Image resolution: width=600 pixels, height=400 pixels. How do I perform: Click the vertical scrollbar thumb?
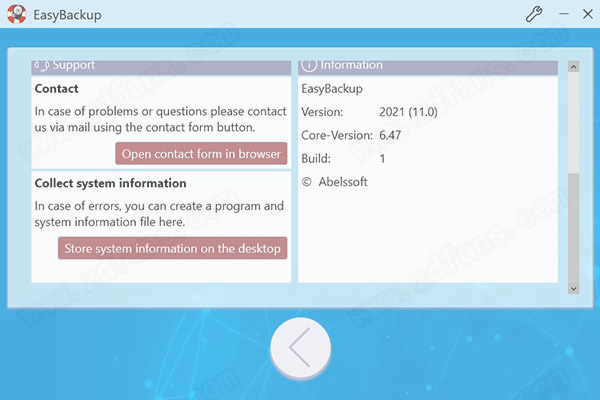coord(573,228)
